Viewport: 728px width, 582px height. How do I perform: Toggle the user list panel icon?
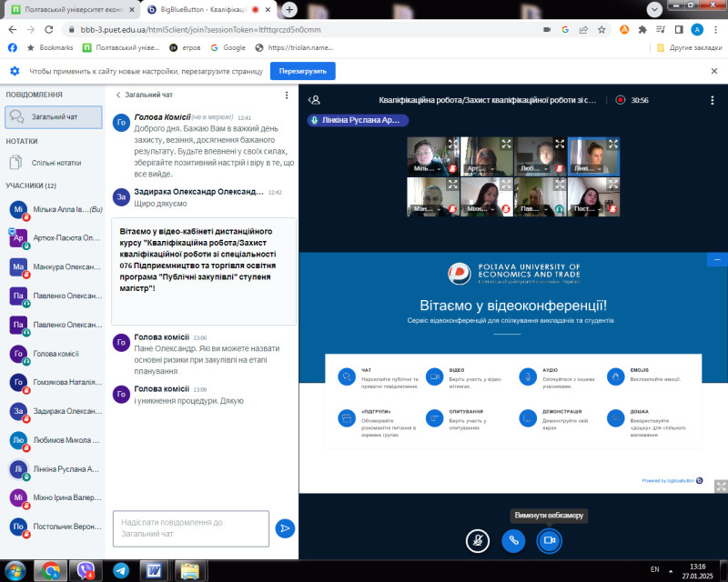(x=314, y=100)
